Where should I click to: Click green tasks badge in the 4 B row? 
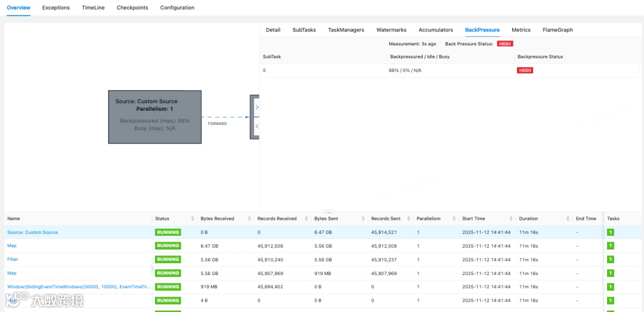pyautogui.click(x=611, y=301)
